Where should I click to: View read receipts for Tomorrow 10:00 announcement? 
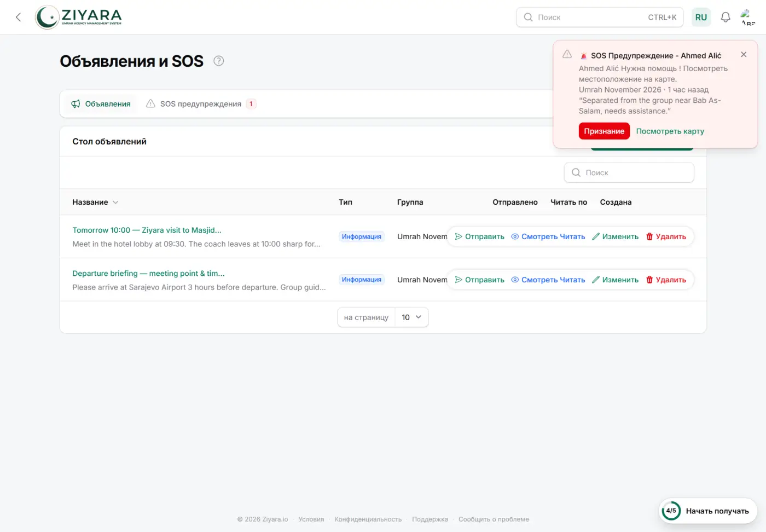[548, 236]
